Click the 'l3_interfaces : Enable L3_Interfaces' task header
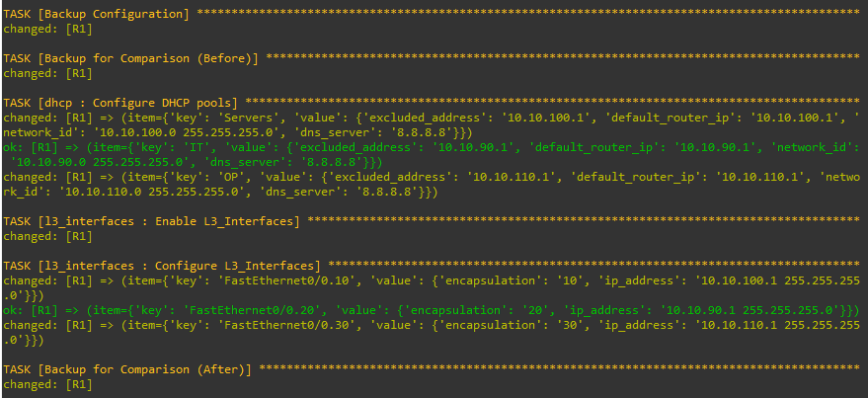The image size is (868, 398). click(151, 220)
